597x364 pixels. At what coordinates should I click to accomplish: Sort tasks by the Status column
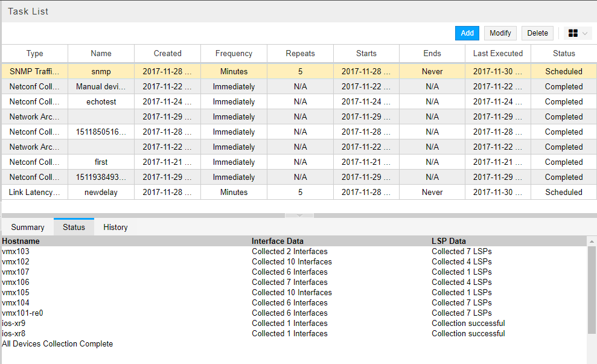tap(564, 54)
